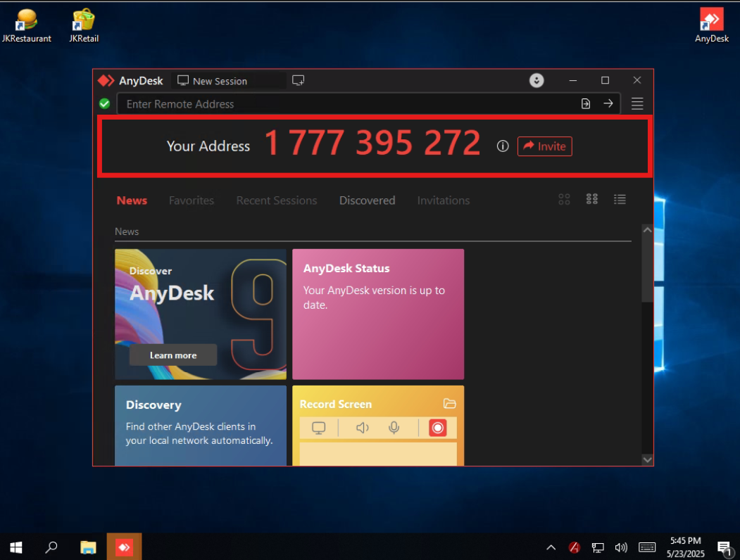Click the green connection status indicator

pyautogui.click(x=104, y=103)
